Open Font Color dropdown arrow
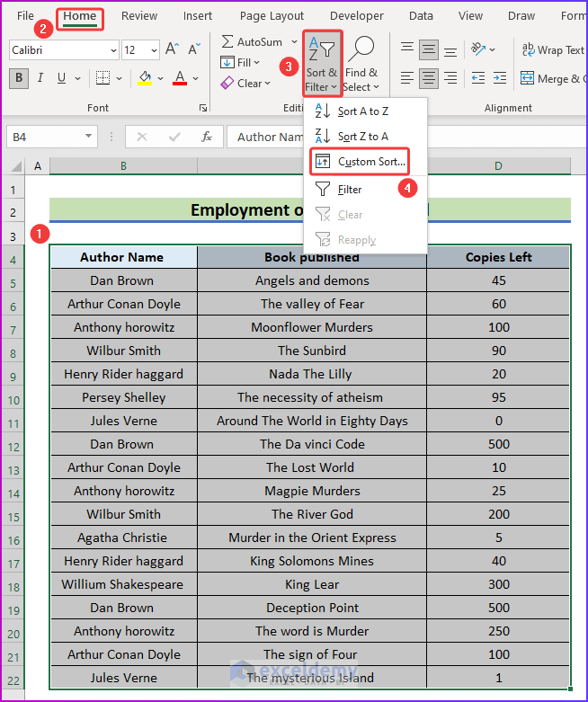The height and width of the screenshot is (702, 588). [x=196, y=79]
